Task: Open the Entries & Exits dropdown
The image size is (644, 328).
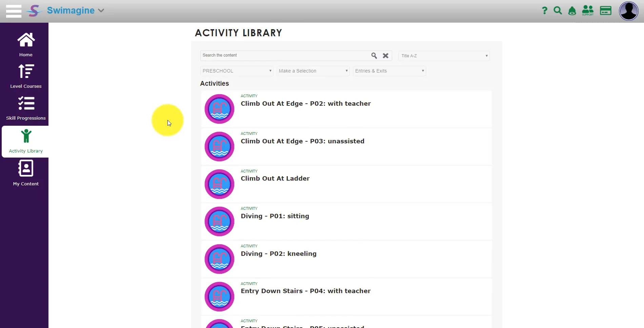Action: [x=389, y=71]
